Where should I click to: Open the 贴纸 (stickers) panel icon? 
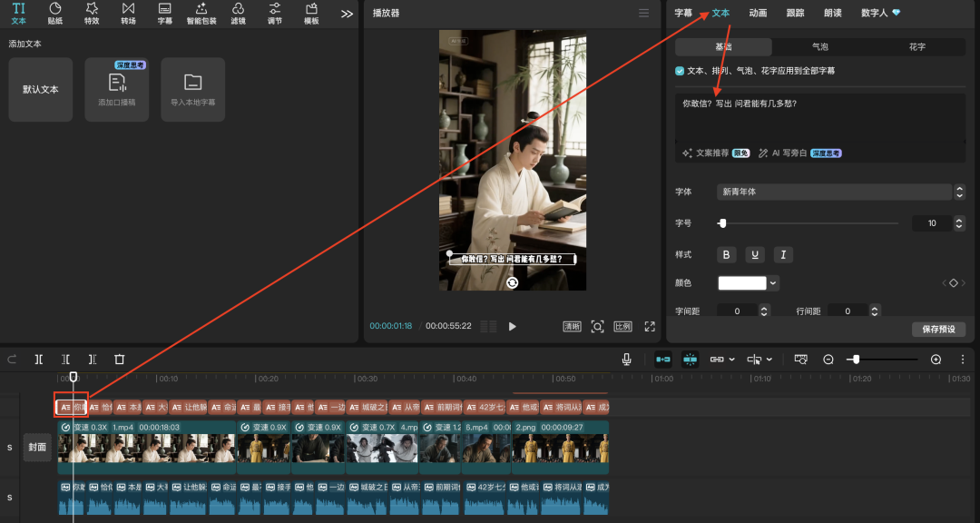point(55,13)
